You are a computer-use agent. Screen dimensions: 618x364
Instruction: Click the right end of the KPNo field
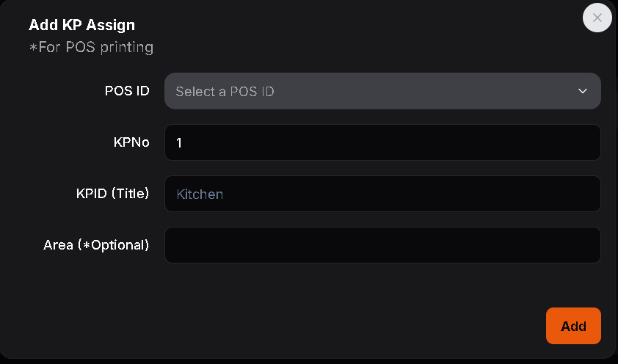584,142
